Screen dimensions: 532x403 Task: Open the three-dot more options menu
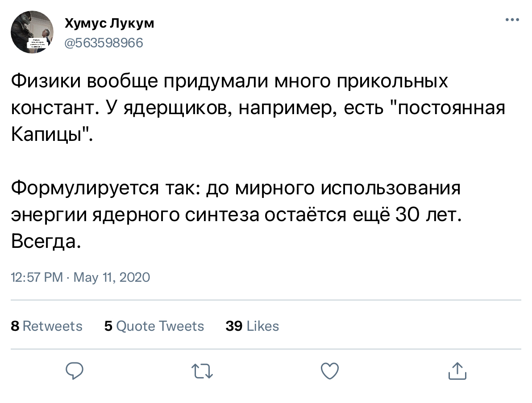tap(512, 20)
